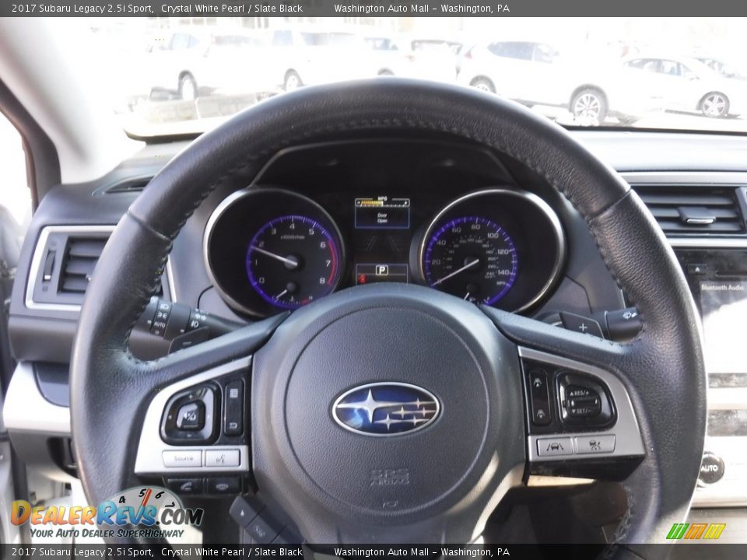
Task: Tap the 2017 Subaru Legacy 2.5i Sport title at top
Action: 82,8
